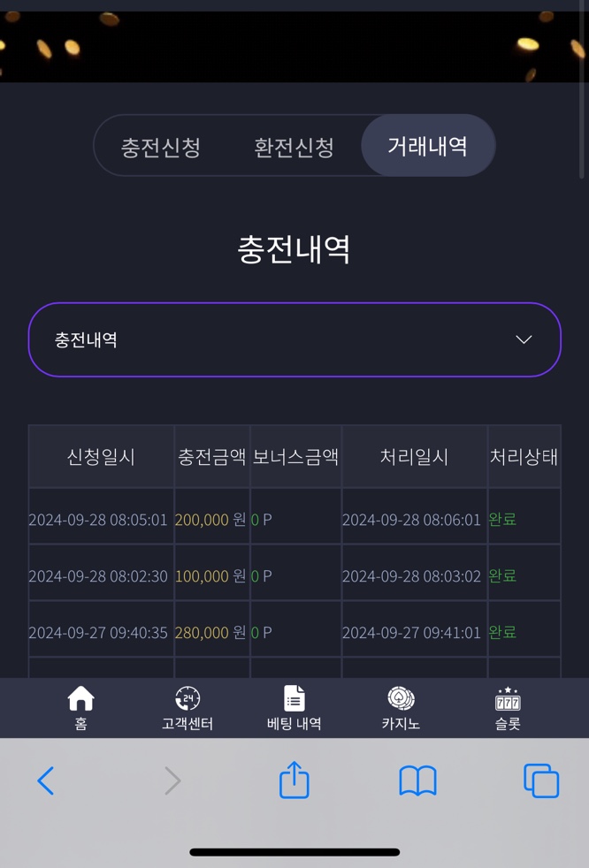Image resolution: width=589 pixels, height=868 pixels.
Task: Open the 24-hour customer center icon
Action: tap(187, 698)
